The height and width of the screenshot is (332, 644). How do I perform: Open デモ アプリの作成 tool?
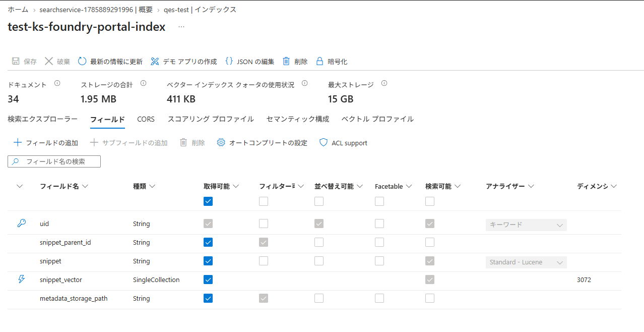pos(183,61)
